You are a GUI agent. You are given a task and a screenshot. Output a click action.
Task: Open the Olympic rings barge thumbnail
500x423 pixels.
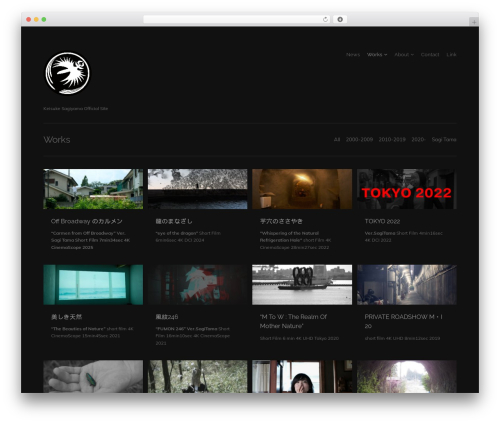point(302,285)
